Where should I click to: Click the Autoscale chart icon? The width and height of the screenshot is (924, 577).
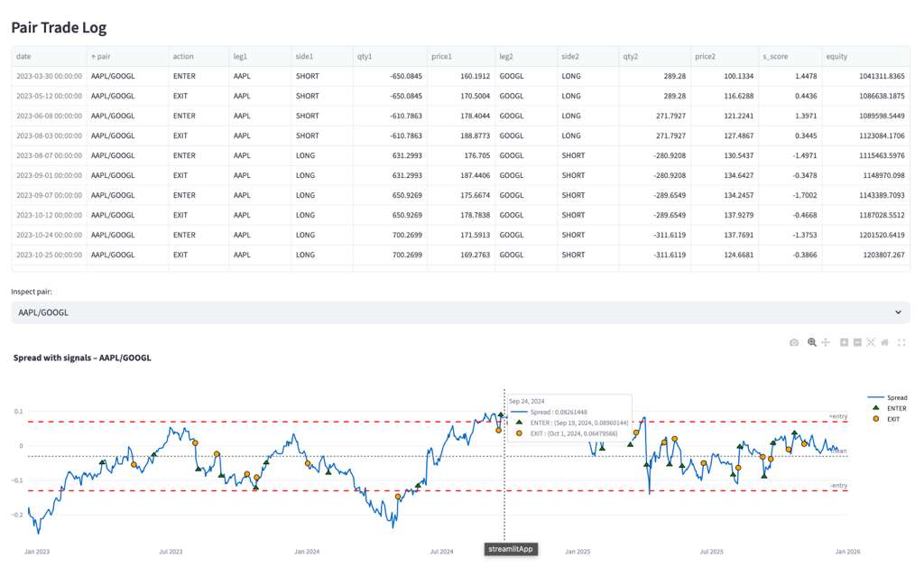coord(871,342)
